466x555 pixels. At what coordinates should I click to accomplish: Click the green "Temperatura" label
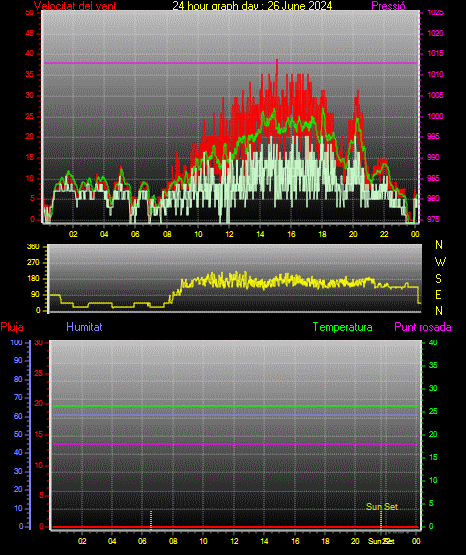tap(343, 327)
